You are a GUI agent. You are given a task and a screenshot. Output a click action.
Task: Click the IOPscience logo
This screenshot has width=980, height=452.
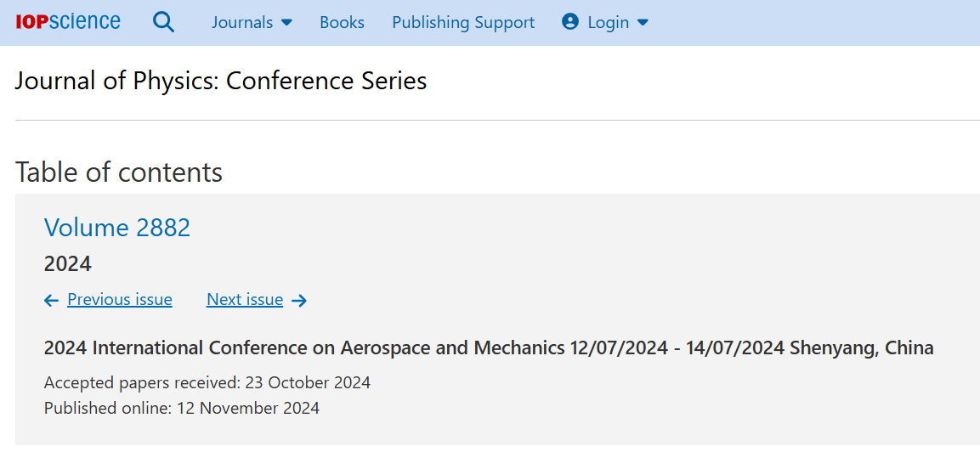pos(68,22)
